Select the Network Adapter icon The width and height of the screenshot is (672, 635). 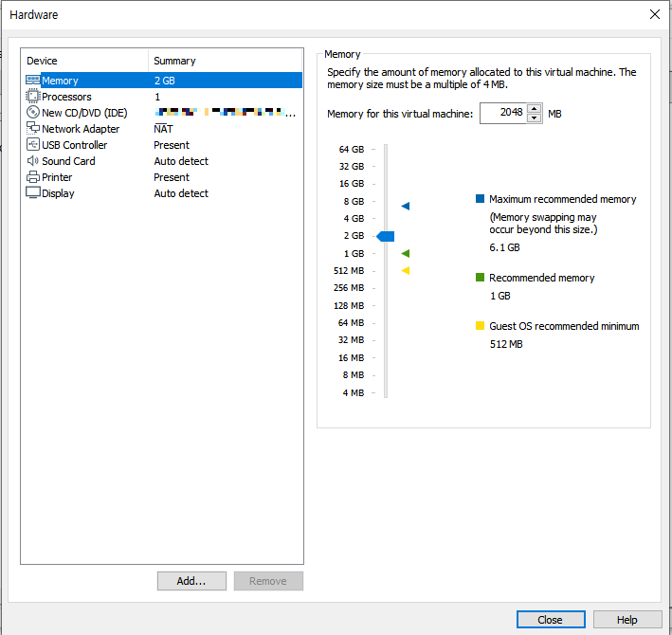click(32, 129)
